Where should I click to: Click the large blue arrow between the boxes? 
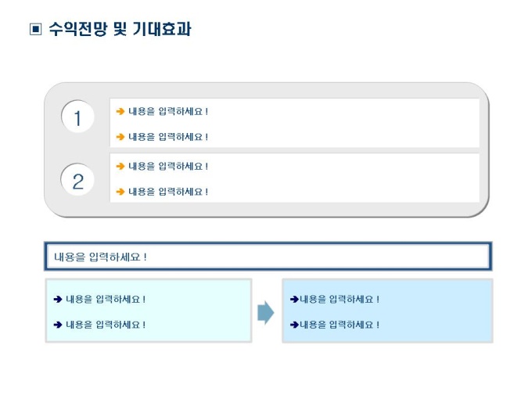click(x=266, y=312)
